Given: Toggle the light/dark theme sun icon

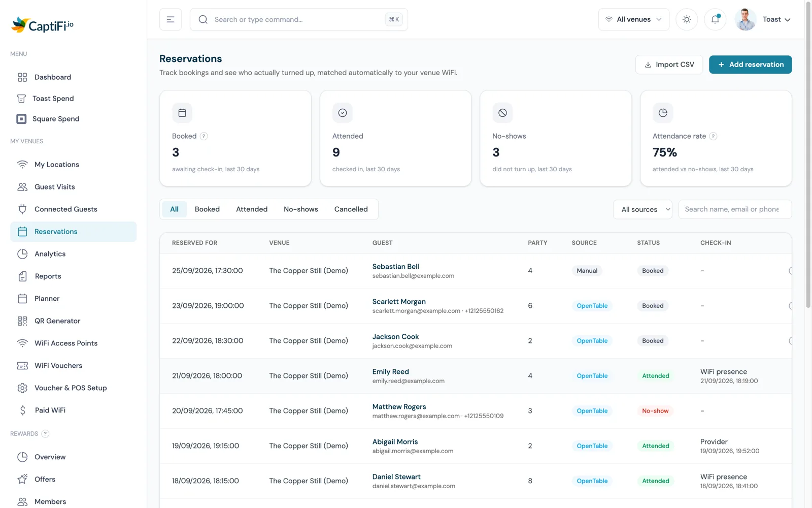Looking at the screenshot, I should 687,19.
